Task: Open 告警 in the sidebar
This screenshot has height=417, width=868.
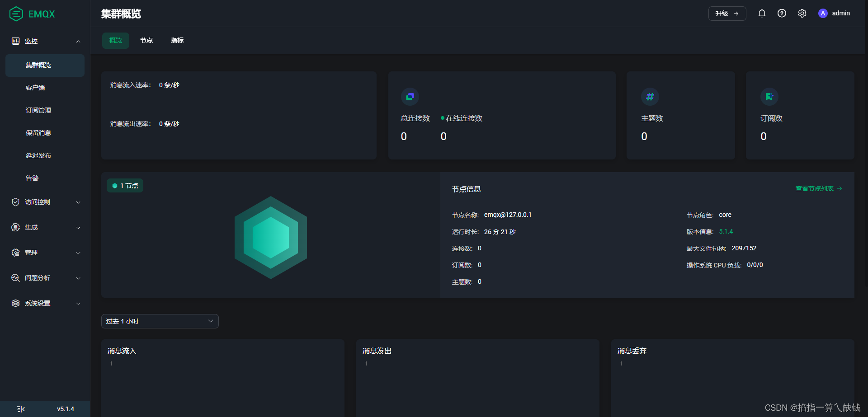Action: tap(45, 178)
